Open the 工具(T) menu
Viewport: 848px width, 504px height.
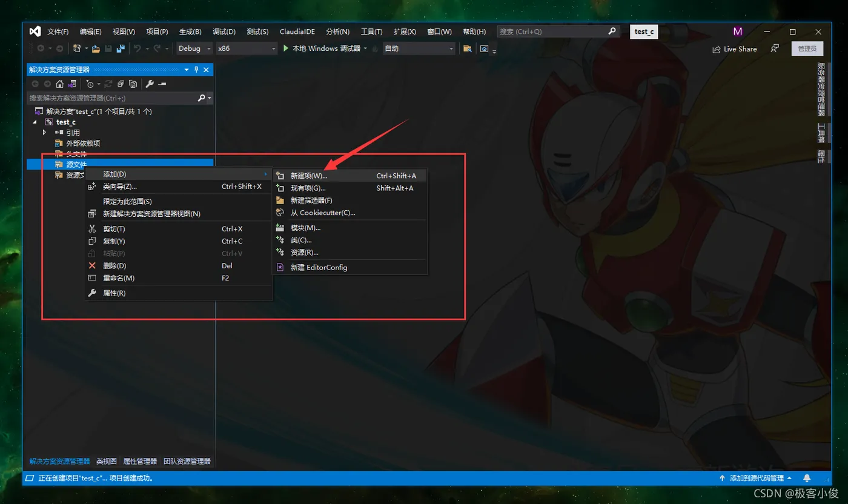click(371, 31)
